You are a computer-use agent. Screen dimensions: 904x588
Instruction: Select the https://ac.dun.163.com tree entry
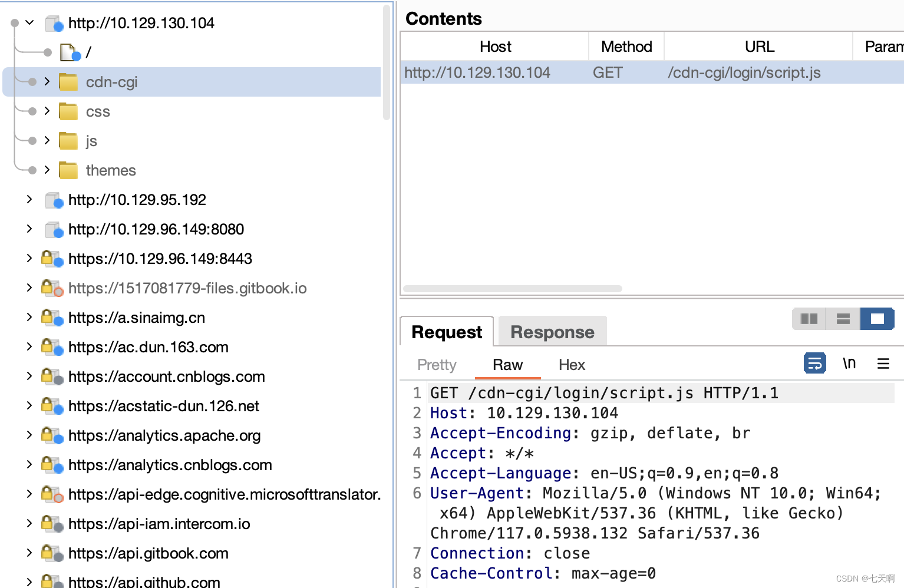point(148,347)
